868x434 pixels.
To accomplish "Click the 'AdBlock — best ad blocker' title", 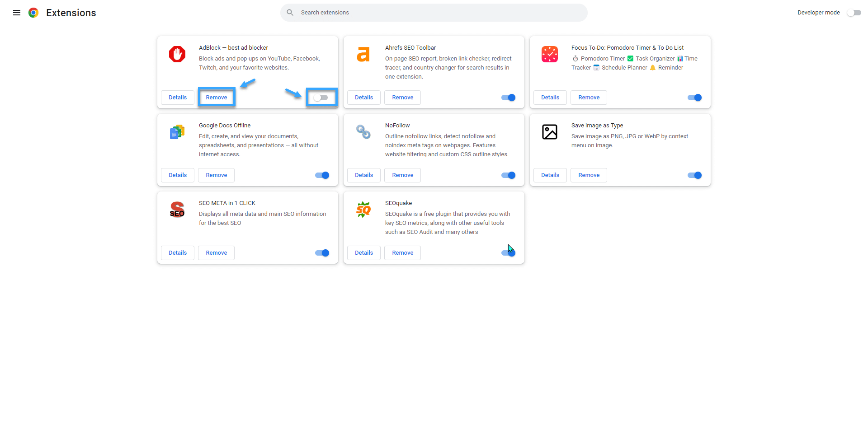I will point(233,48).
